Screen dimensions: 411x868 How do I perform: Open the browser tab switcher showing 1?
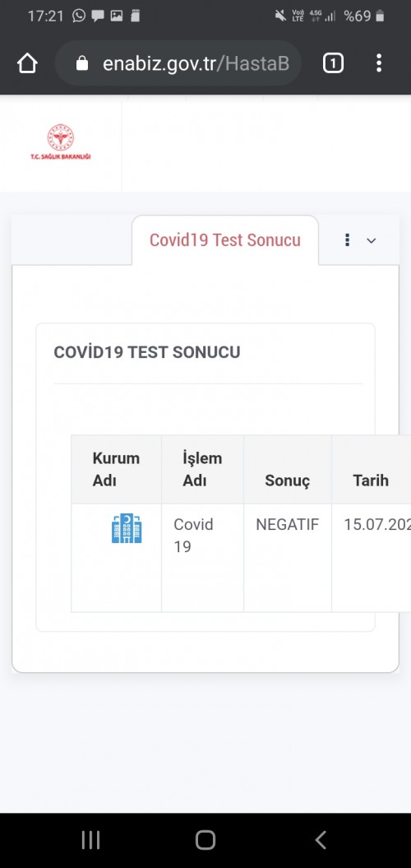pos(333,63)
